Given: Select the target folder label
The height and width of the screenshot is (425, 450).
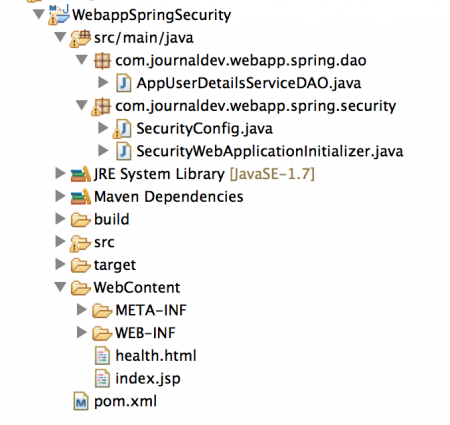Looking at the screenshot, I should coord(115,266).
